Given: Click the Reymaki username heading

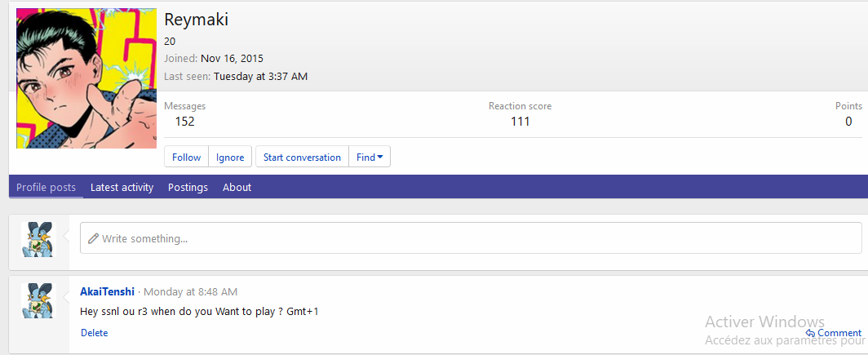Looking at the screenshot, I should tap(197, 20).
